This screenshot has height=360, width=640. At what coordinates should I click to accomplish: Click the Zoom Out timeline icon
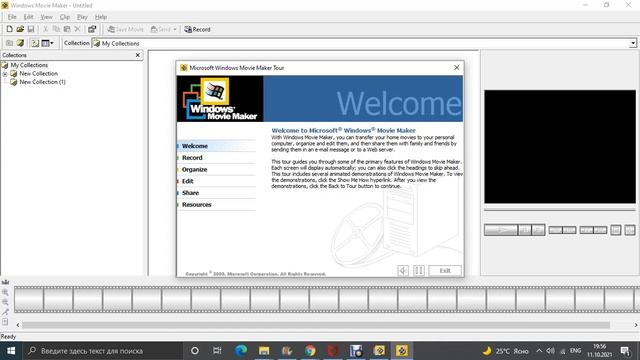(5, 302)
